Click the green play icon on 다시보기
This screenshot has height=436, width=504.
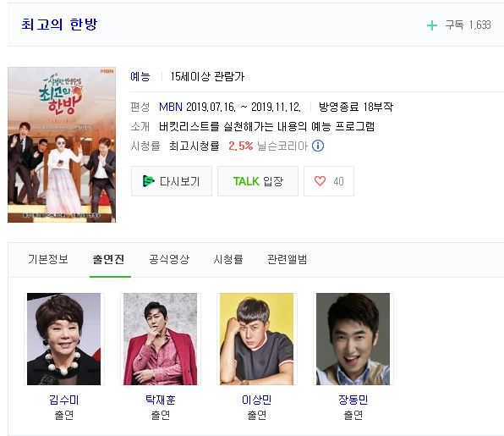[148, 181]
